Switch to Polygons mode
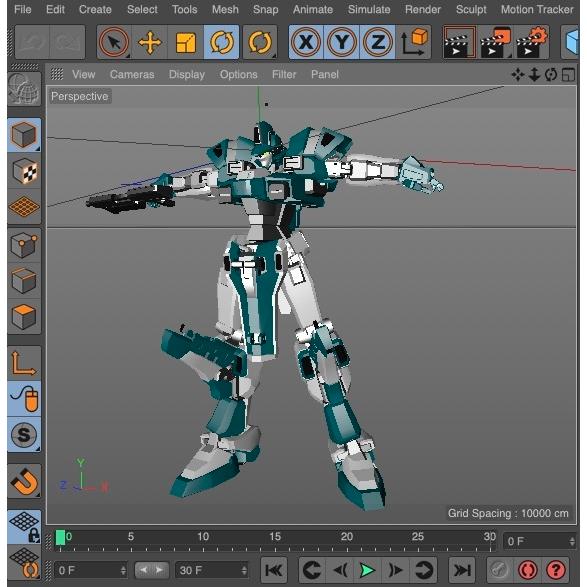This screenshot has height=587, width=587. [x=24, y=317]
